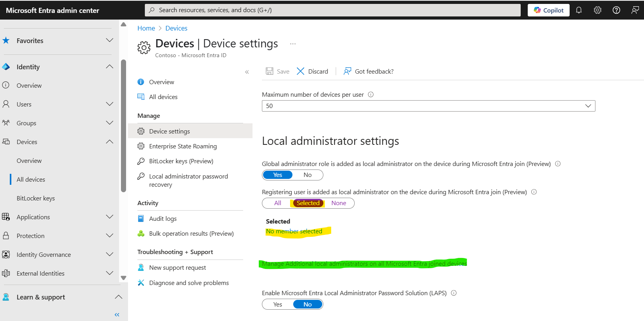644x321 pixels.
Task: Collapse the Identity section chevron
Action: (110, 67)
